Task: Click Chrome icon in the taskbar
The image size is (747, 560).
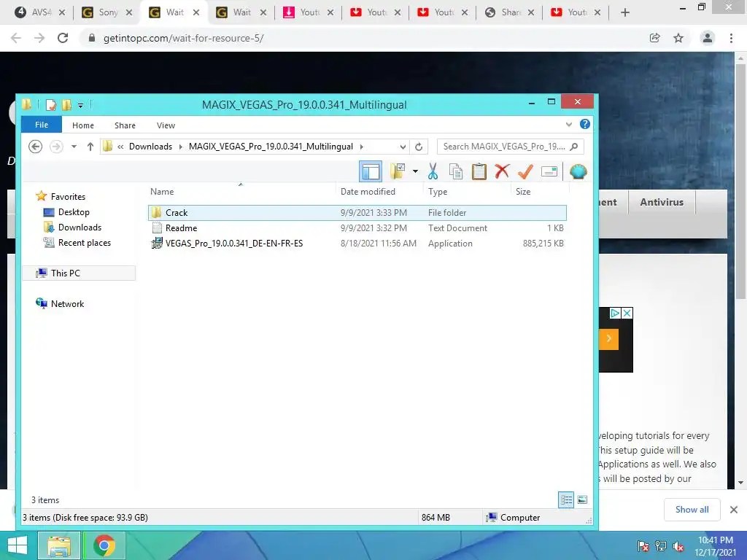Action: tap(104, 545)
